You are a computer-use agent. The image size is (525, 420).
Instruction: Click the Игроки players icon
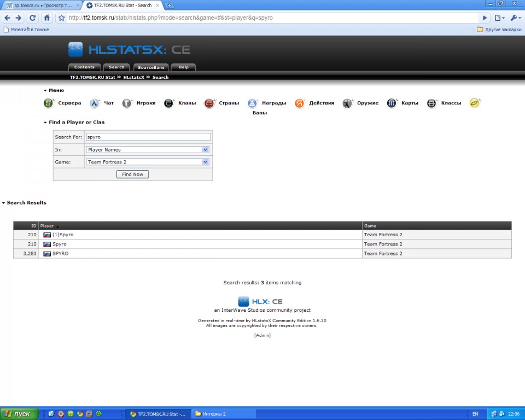click(x=127, y=103)
